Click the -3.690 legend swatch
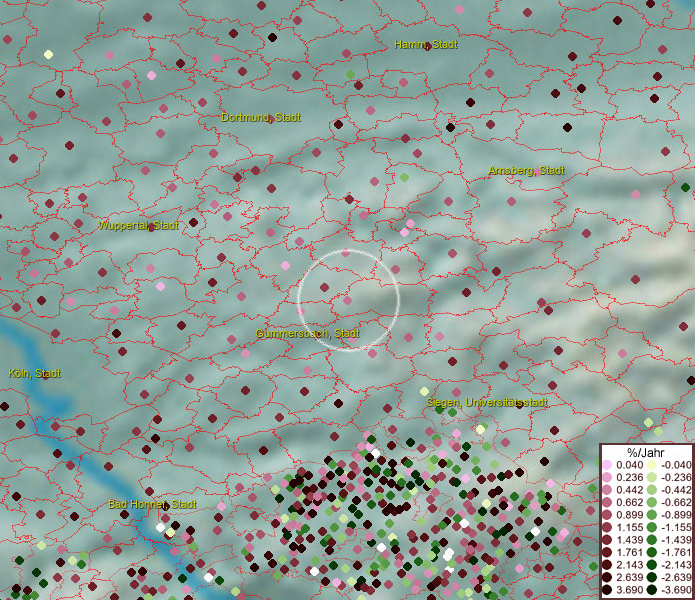This screenshot has width=695, height=600. pyautogui.click(x=652, y=590)
